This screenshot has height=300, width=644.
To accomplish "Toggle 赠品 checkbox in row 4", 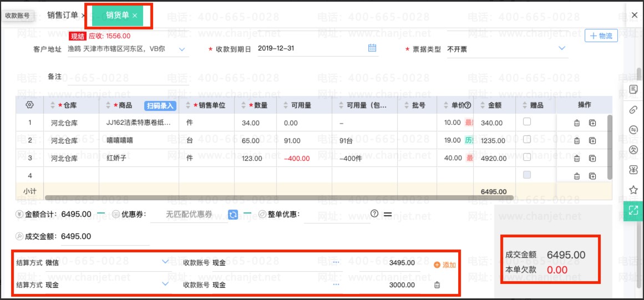I will pos(527,175).
